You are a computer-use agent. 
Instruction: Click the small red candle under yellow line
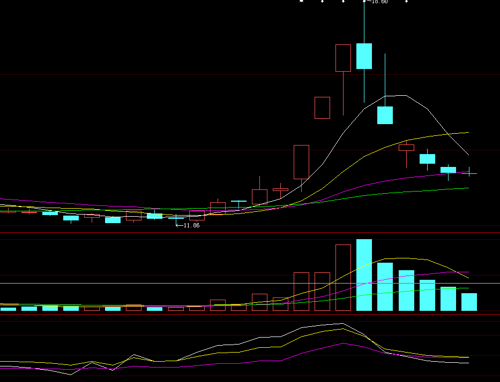[x=406, y=147]
